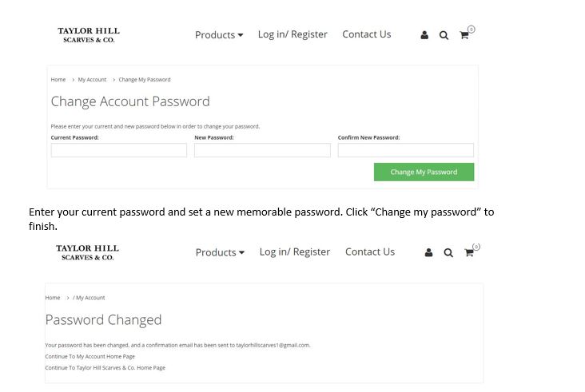Follow the My Account breadcrumb on change password page
Viewport: 585px width, 392px height.
click(x=92, y=80)
